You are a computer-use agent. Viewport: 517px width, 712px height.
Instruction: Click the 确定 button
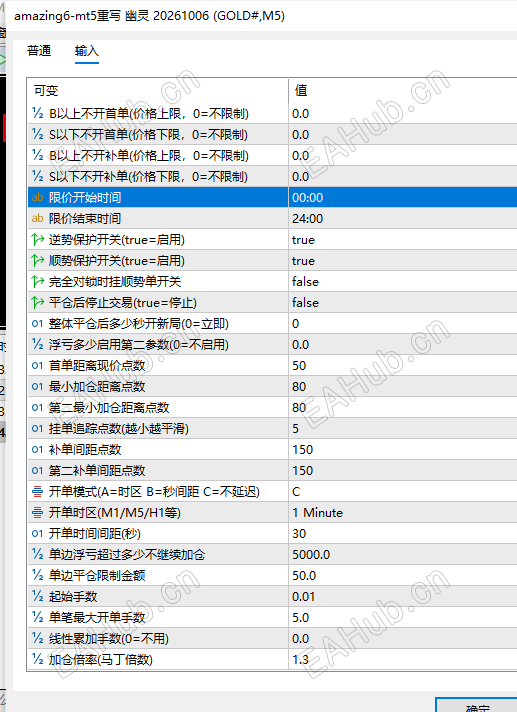477,705
